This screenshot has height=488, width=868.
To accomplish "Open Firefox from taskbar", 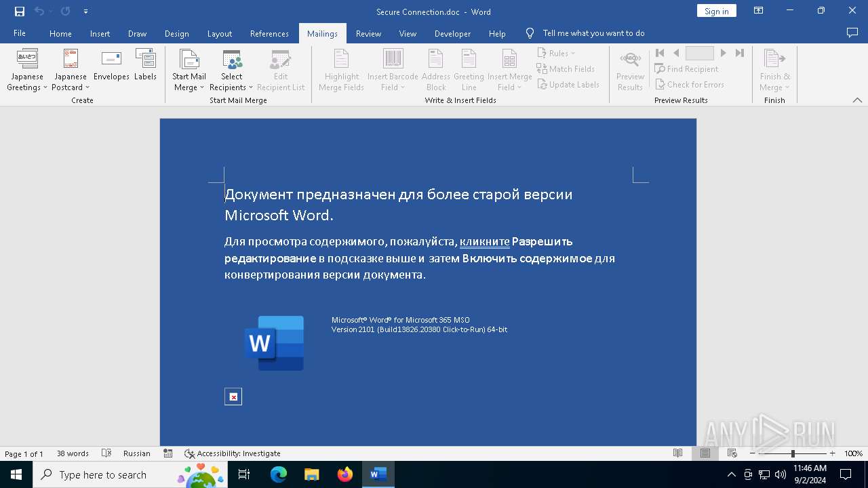I will (x=345, y=474).
